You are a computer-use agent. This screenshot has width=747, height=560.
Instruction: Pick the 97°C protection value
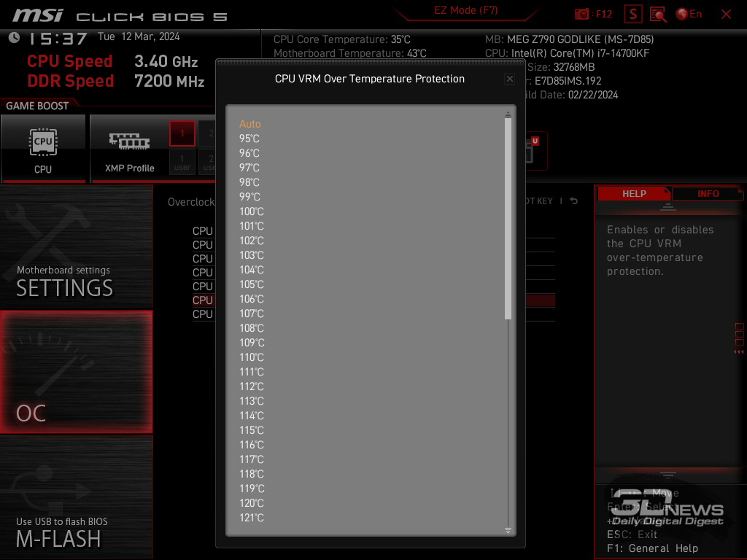[249, 168]
